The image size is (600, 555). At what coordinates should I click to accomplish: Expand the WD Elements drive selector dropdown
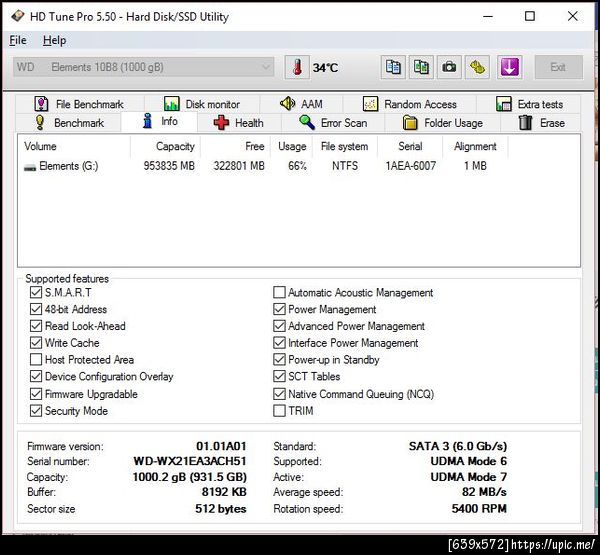(143, 67)
